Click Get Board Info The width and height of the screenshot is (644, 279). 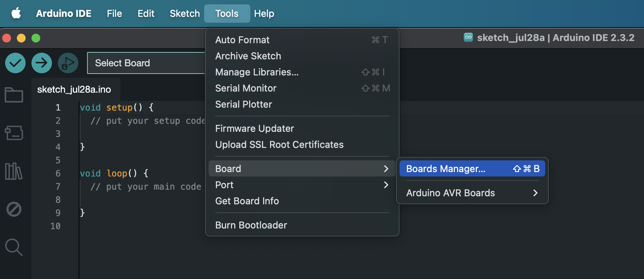302,201
